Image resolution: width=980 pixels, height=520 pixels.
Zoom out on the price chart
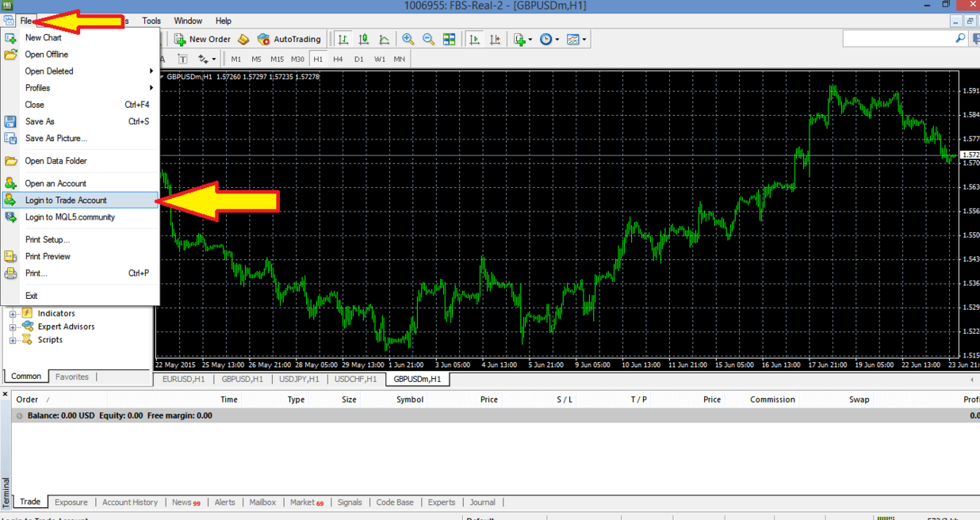click(429, 39)
